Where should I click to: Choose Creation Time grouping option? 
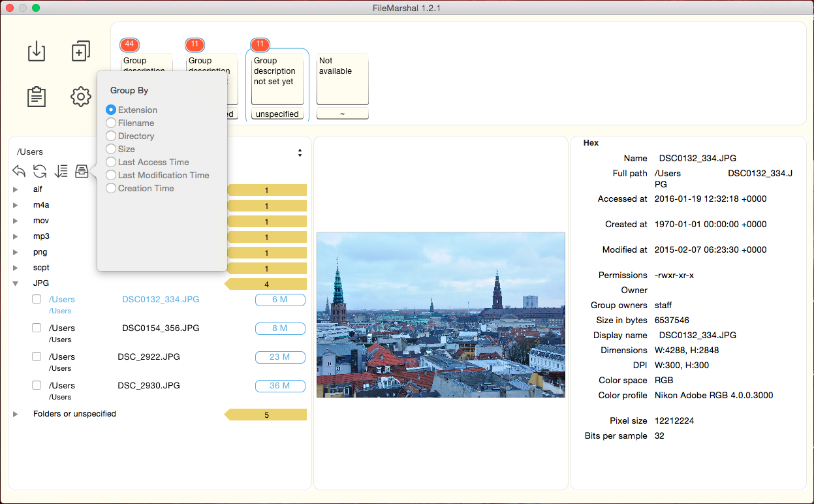[111, 188]
